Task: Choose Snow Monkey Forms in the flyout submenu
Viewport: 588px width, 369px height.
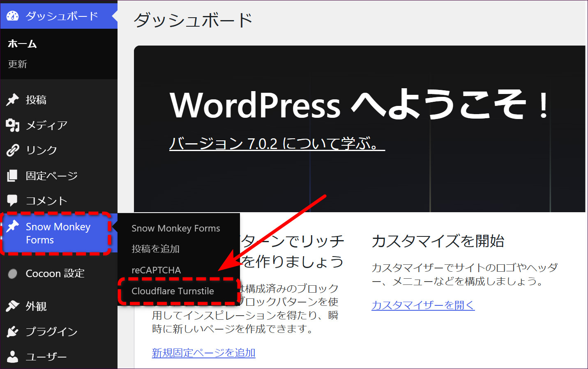Action: tap(176, 228)
